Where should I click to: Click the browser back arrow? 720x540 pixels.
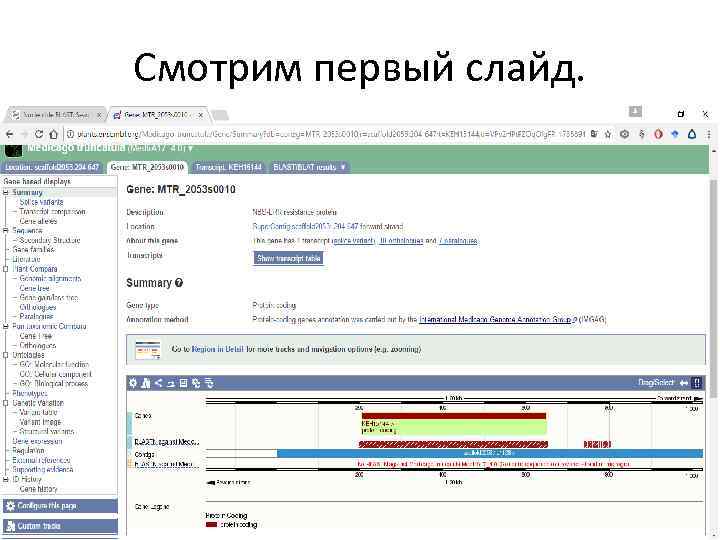tap(10, 135)
